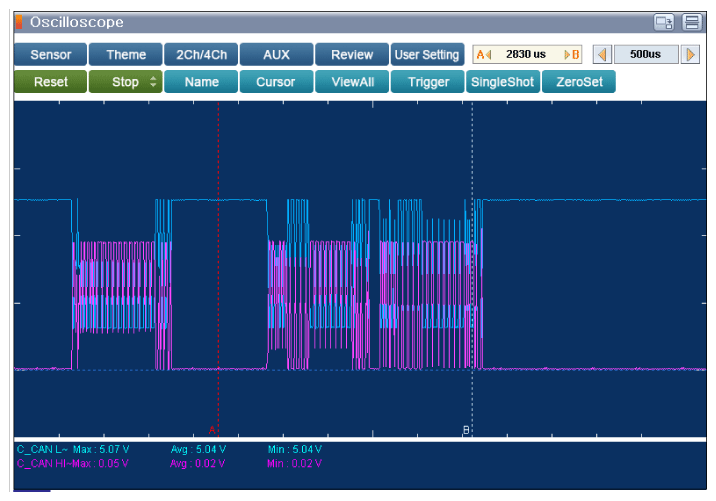Decrease time base with left arrow
Screen dimensions: 716x501
click(602, 55)
